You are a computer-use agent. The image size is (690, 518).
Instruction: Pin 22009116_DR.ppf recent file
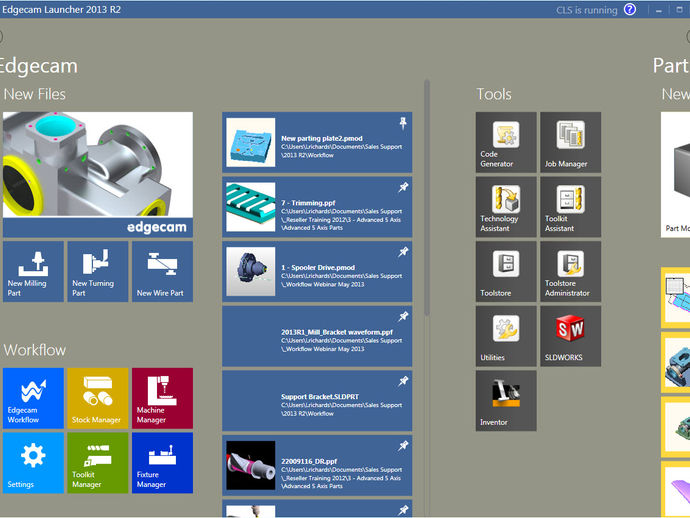point(403,446)
